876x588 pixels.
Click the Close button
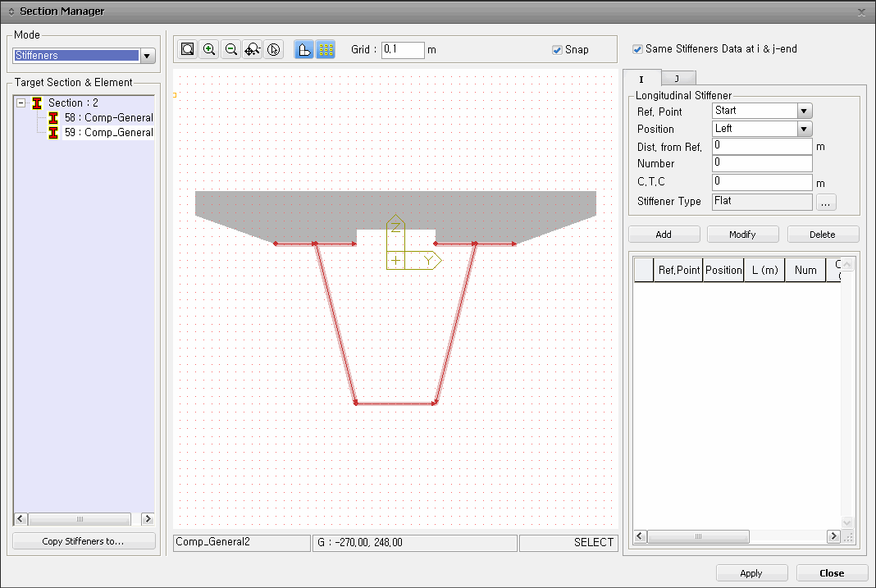tap(832, 573)
